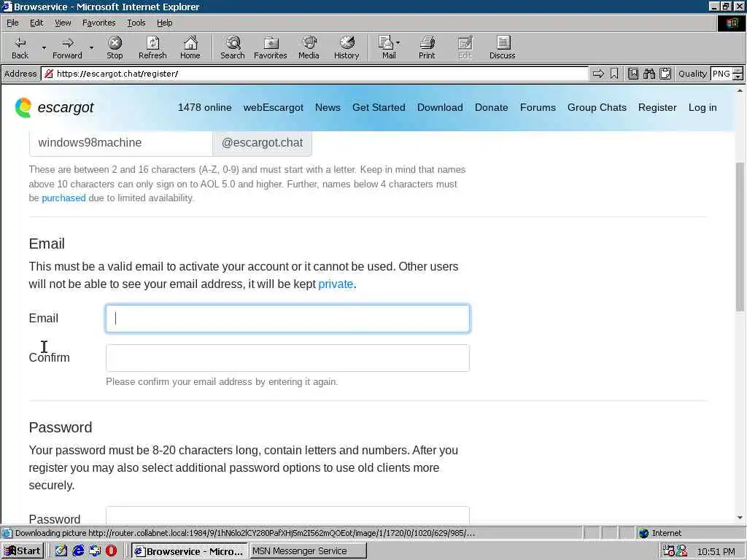The width and height of the screenshot is (747, 560).
Task: Open the Group Chats nav link
Action: point(597,108)
